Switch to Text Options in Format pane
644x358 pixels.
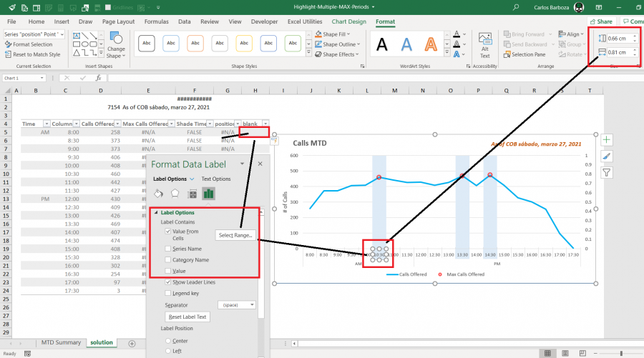[216, 179]
